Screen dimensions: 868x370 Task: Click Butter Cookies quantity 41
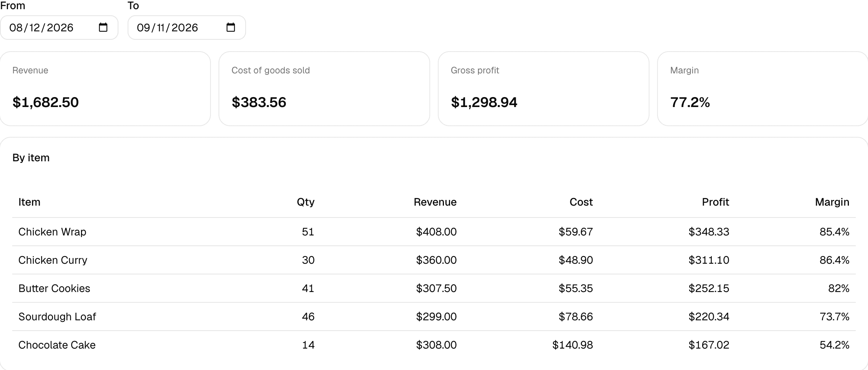pos(308,289)
